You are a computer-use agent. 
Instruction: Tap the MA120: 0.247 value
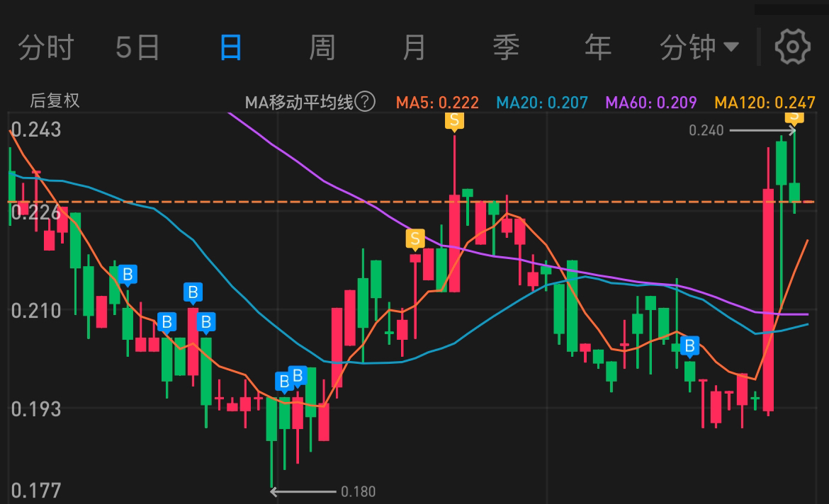pos(765,102)
